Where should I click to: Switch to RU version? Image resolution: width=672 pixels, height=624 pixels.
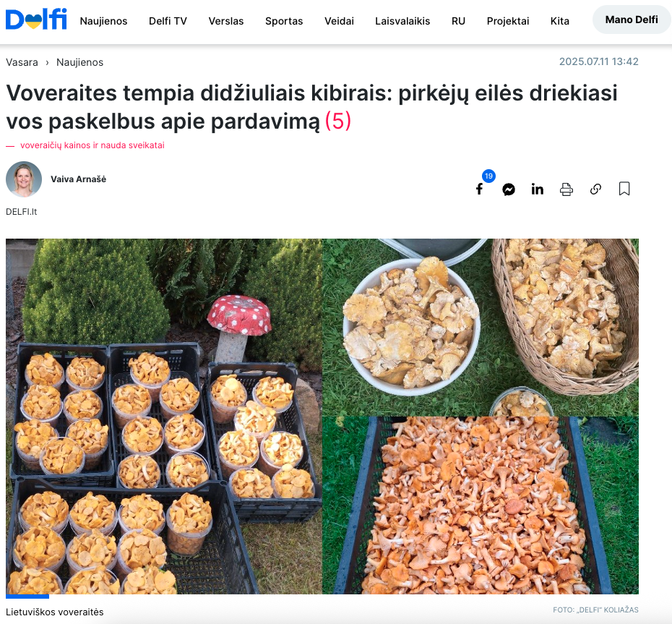(x=458, y=21)
